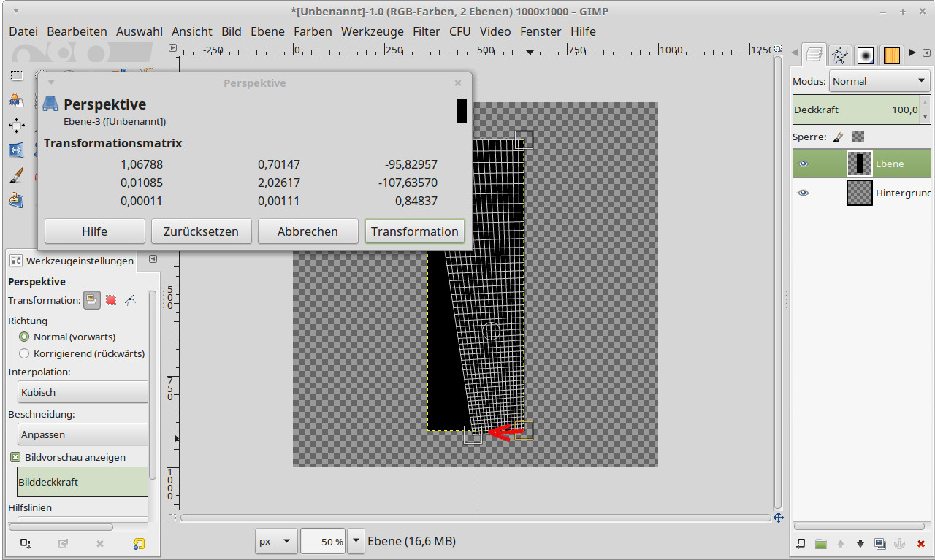This screenshot has width=935, height=560.
Task: Reset tool options to default values
Action: pyautogui.click(x=138, y=543)
